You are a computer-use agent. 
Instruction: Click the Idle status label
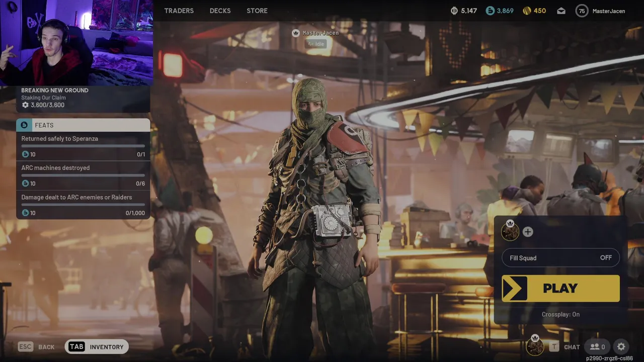(316, 44)
